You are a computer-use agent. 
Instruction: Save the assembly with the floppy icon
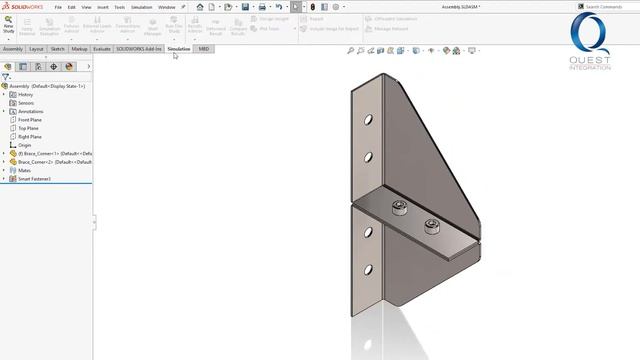[x=245, y=7]
